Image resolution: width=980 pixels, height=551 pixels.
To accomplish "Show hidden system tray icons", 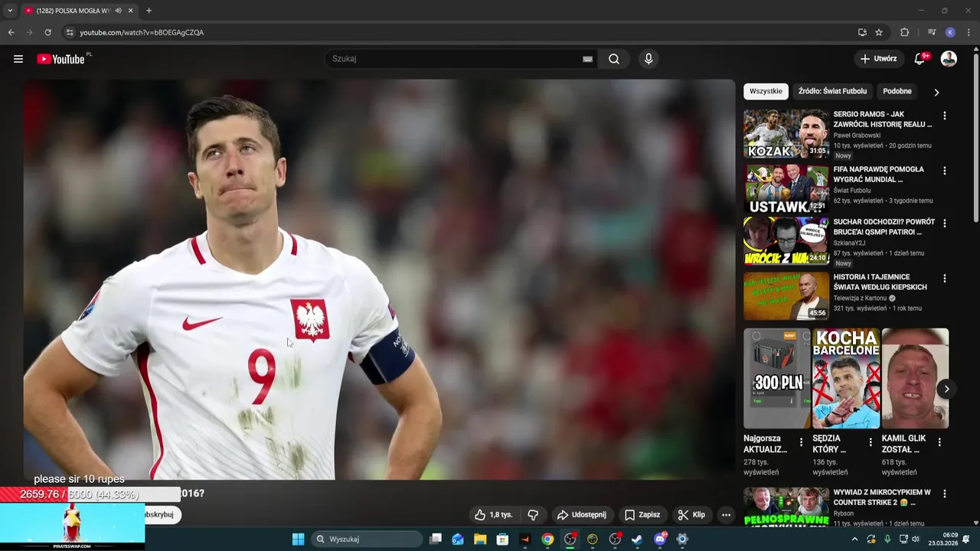I will click(854, 539).
